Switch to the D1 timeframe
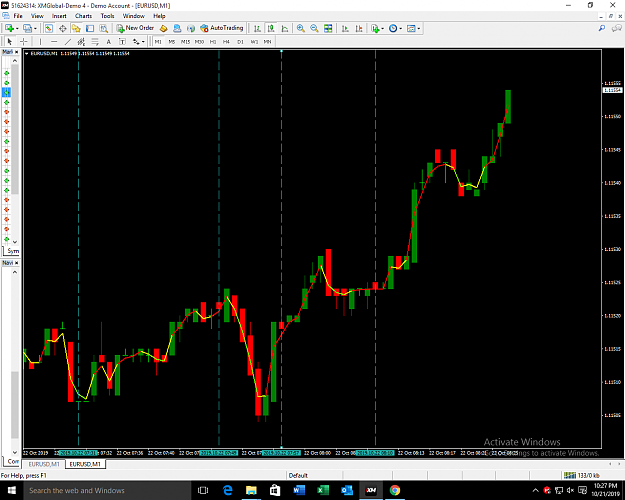 point(240,41)
